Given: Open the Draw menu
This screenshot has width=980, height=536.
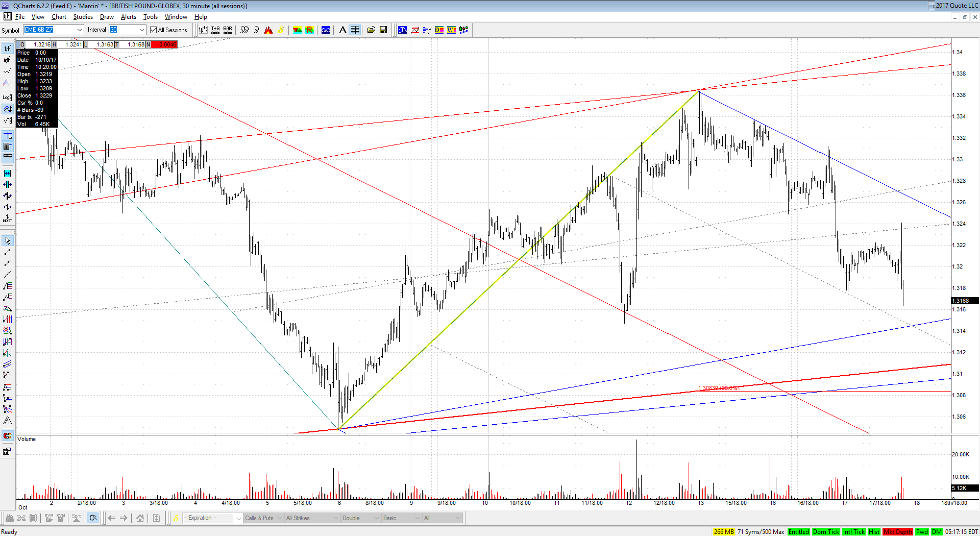Looking at the screenshot, I should pyautogui.click(x=107, y=17).
